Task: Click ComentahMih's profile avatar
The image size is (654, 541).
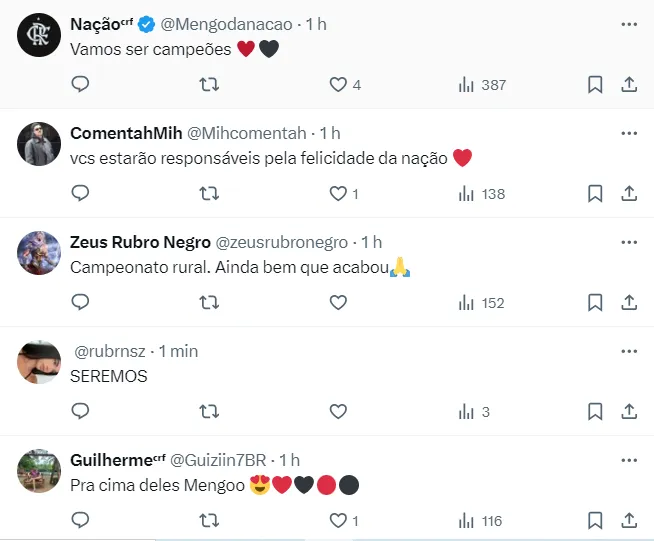Action: tap(39, 145)
